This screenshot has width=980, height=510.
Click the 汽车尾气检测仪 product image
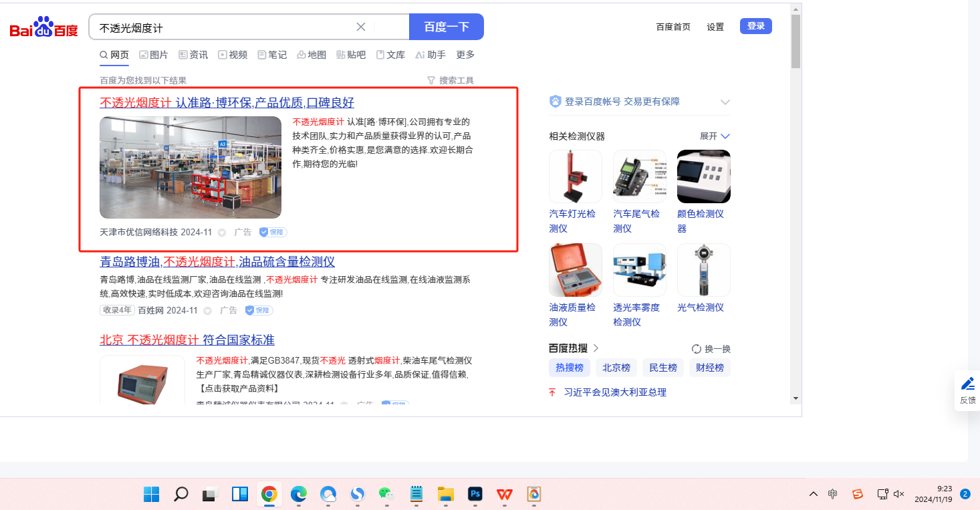[640, 176]
